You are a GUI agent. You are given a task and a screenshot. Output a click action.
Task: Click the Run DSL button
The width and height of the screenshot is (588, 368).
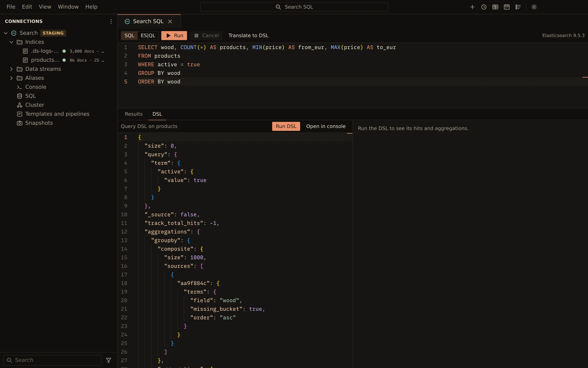tap(286, 126)
